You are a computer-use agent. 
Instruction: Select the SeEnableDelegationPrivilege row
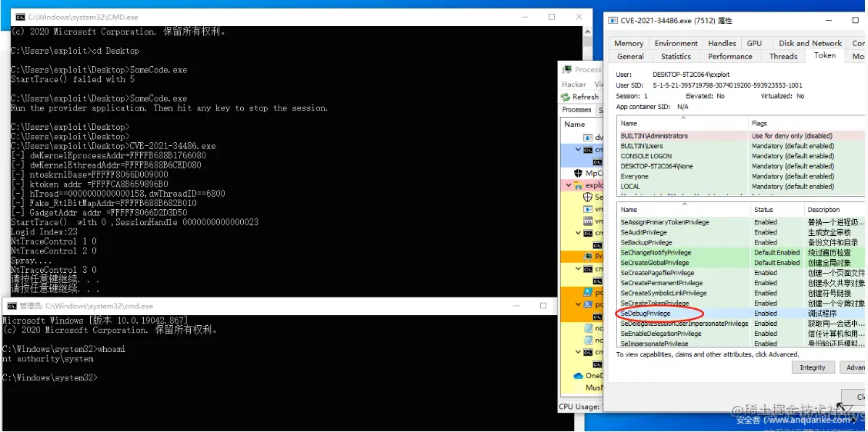coord(741,334)
